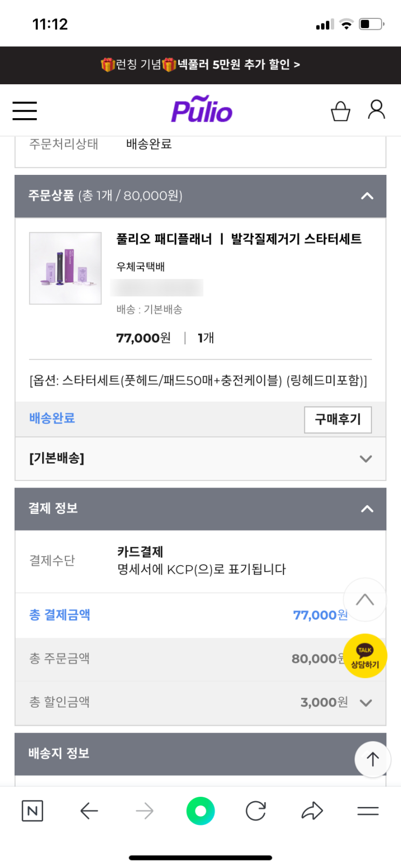Screen dimensions: 401x868
Task: Open the browser's bottom-right menu
Action: click(368, 811)
